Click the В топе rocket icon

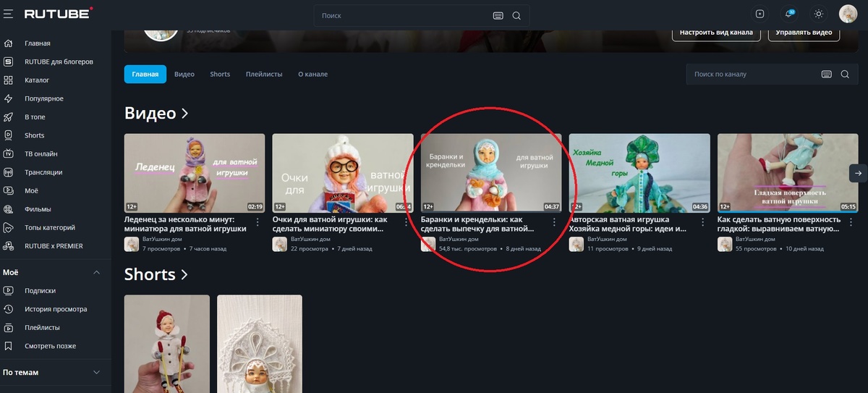click(9, 117)
